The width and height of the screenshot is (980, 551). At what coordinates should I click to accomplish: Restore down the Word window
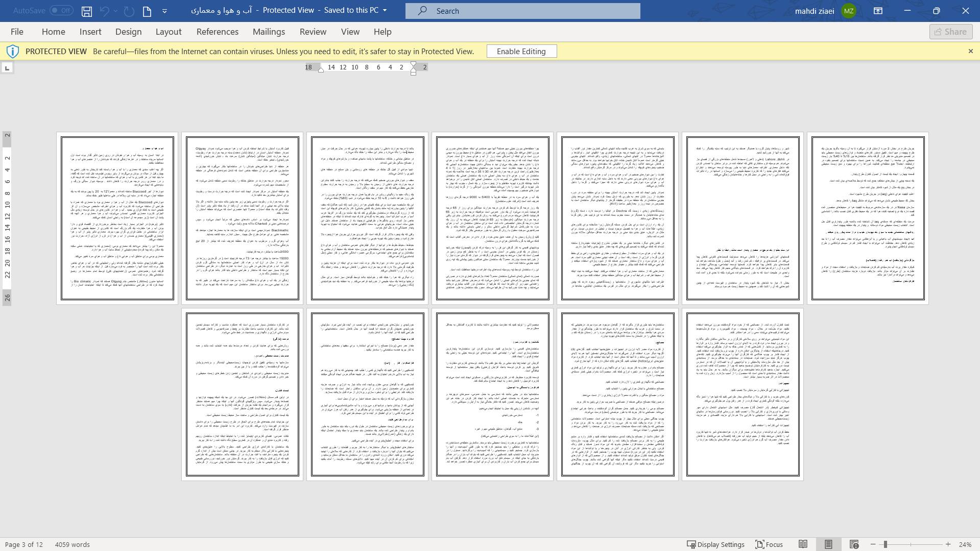937,11
